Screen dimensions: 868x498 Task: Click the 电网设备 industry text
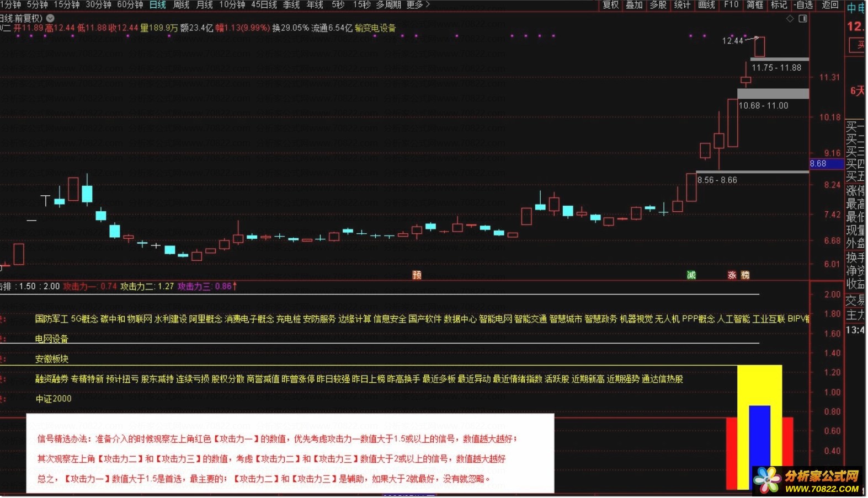[52, 339]
